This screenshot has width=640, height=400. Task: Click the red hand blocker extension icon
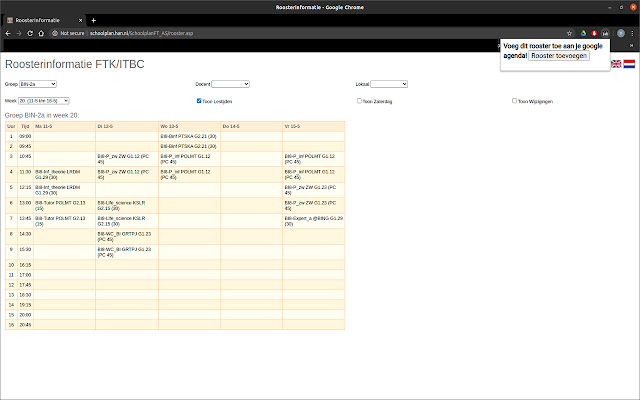tap(594, 33)
